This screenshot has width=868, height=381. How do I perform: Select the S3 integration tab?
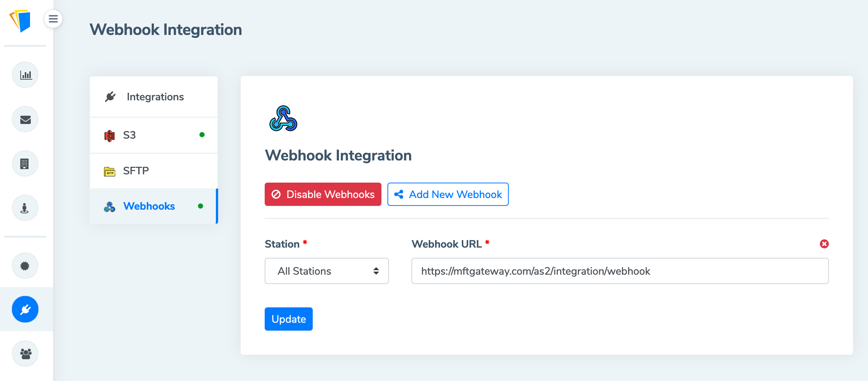(154, 135)
